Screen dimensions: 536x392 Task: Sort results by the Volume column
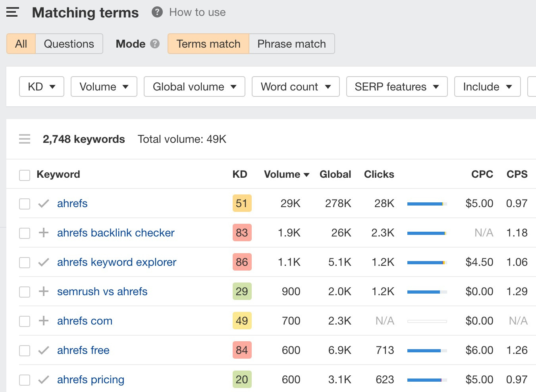(x=286, y=174)
